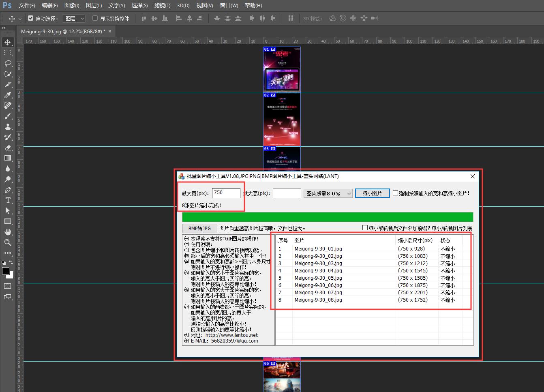The height and width of the screenshot is (392, 544).
Task: Click the 最大宽 input showing 750
Action: coord(226,193)
